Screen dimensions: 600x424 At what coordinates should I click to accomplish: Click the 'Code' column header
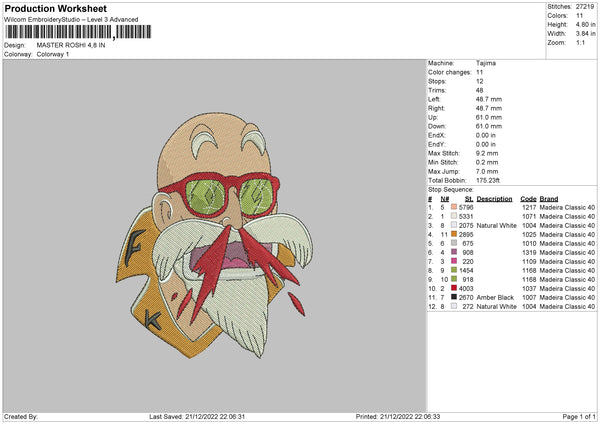click(528, 199)
